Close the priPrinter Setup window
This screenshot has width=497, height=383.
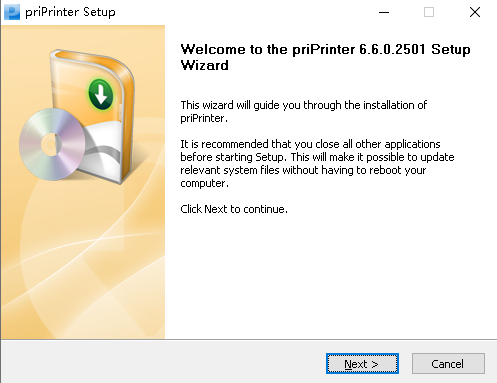pos(475,12)
